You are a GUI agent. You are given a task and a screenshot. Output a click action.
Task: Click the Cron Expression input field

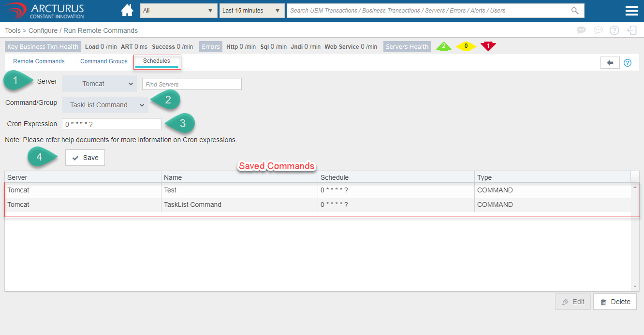112,124
